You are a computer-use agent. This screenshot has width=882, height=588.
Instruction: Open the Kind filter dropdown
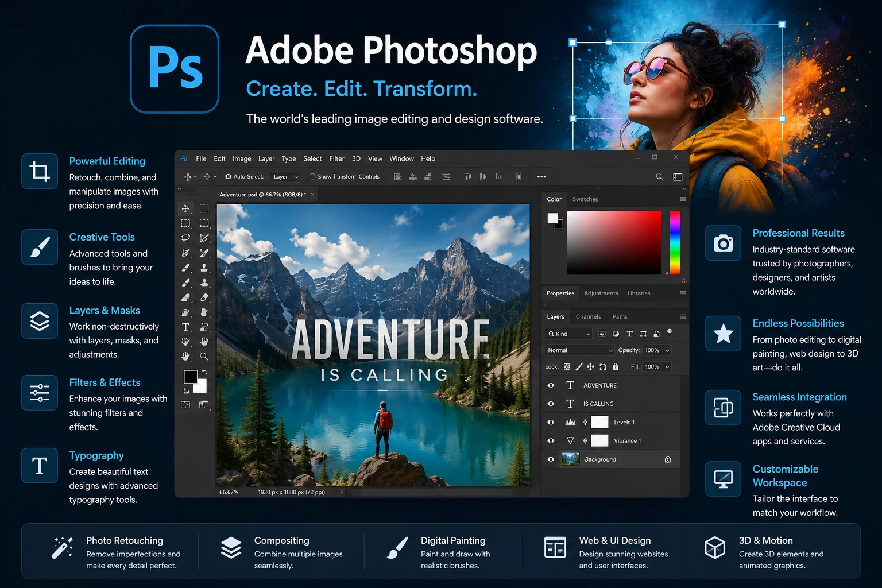coord(568,334)
